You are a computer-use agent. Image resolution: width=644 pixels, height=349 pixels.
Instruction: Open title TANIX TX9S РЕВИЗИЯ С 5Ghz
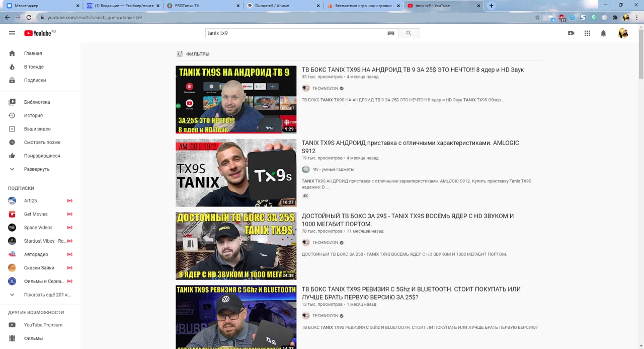(x=411, y=293)
